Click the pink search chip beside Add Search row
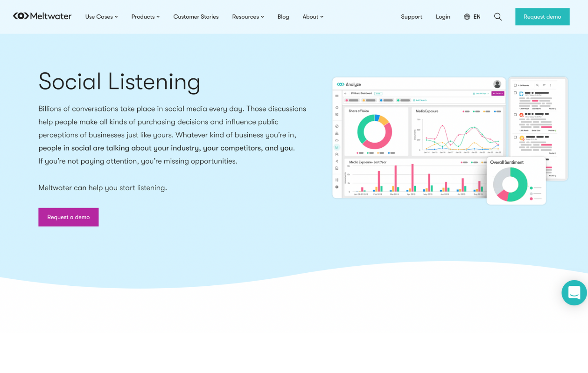Image resolution: width=588 pixels, height=373 pixels. [x=352, y=100]
